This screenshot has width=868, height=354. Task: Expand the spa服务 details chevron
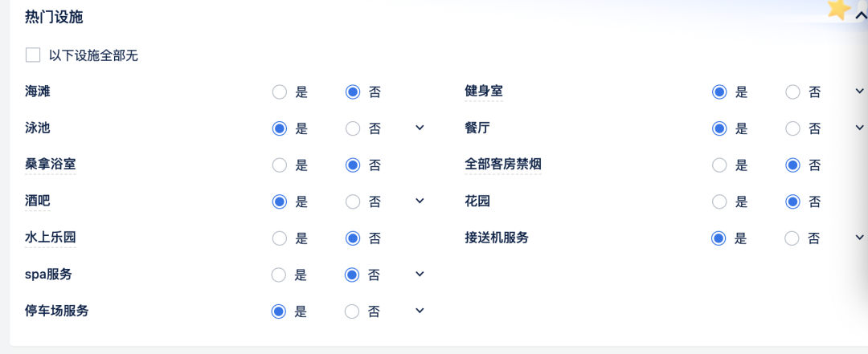(x=420, y=274)
